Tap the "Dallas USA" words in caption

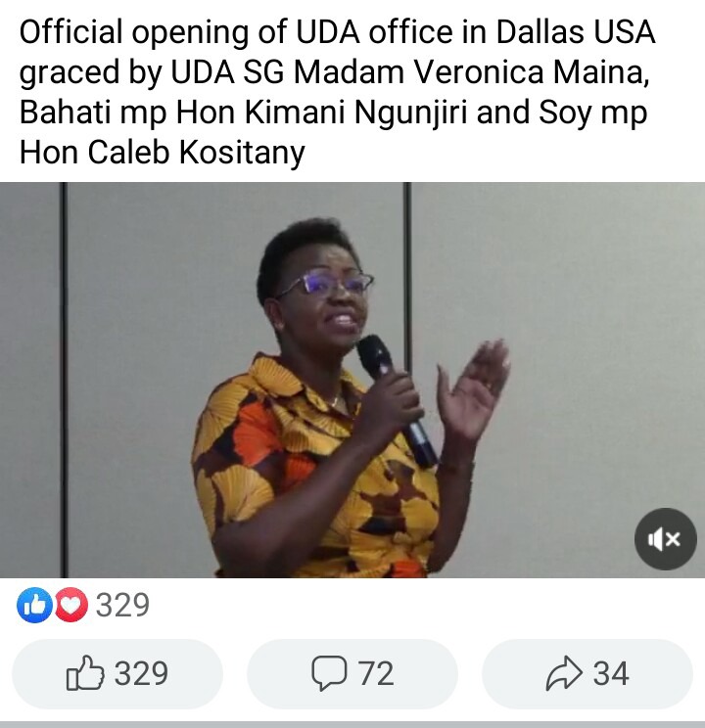point(576,32)
